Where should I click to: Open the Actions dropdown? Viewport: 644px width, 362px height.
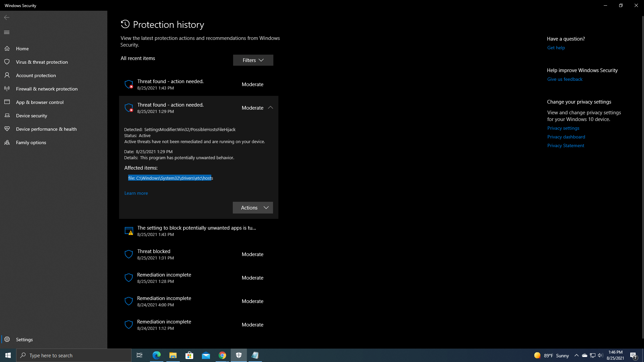[x=253, y=207]
